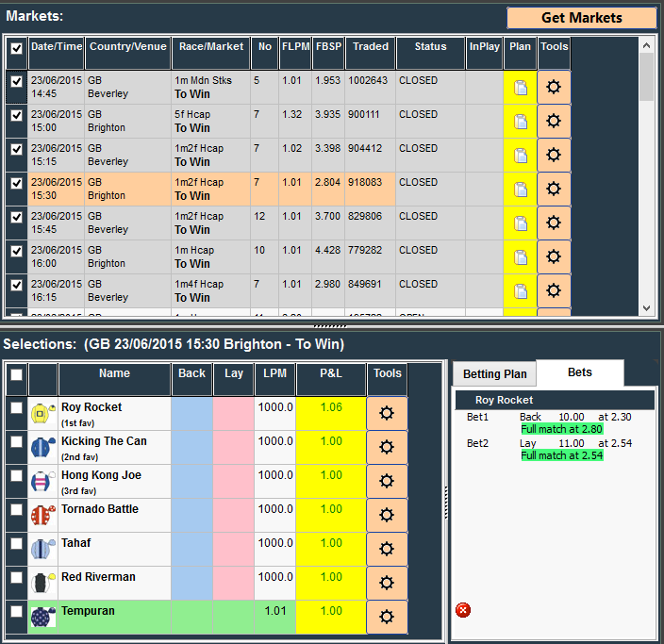
Task: Click Roy Rocket blue Back cell
Action: [191, 413]
